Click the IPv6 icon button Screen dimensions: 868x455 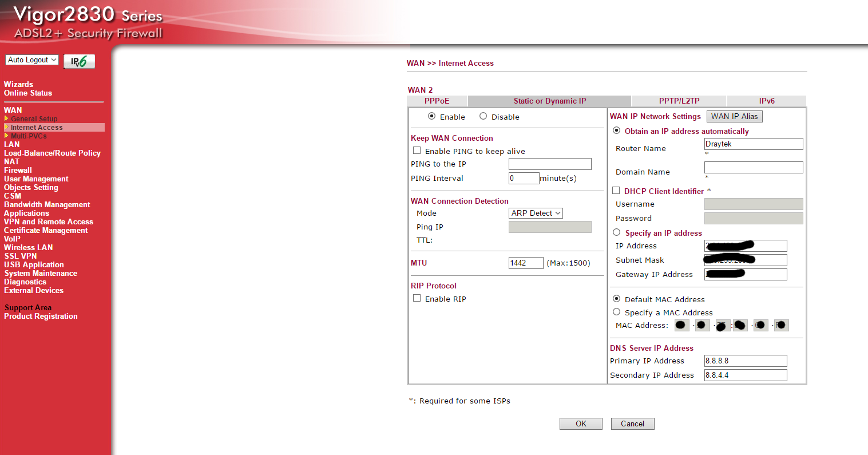coord(79,61)
